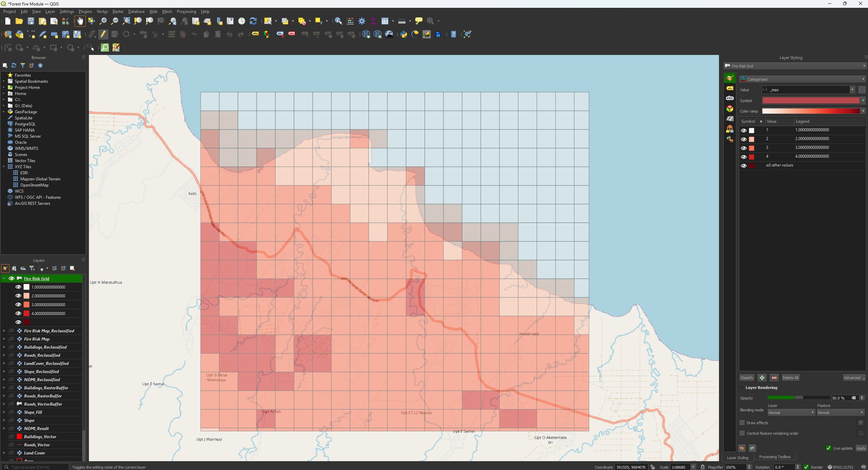
Task: Click the Classify button
Action: [746, 377]
